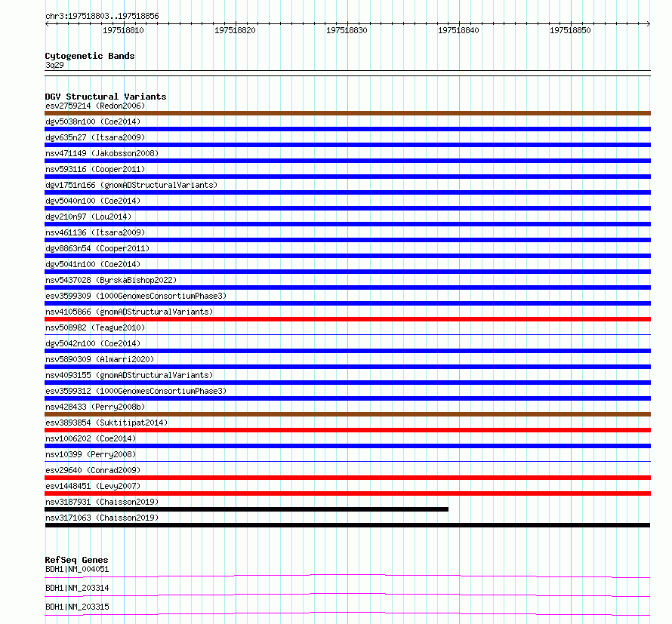Click the red bar under esv29640
672x624 pixels.
pyautogui.click(x=347, y=478)
